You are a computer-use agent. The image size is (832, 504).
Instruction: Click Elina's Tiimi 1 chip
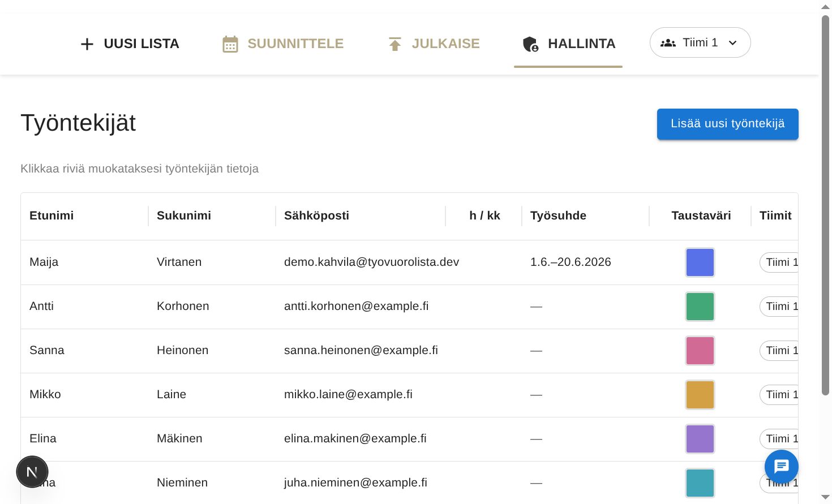[x=779, y=439]
